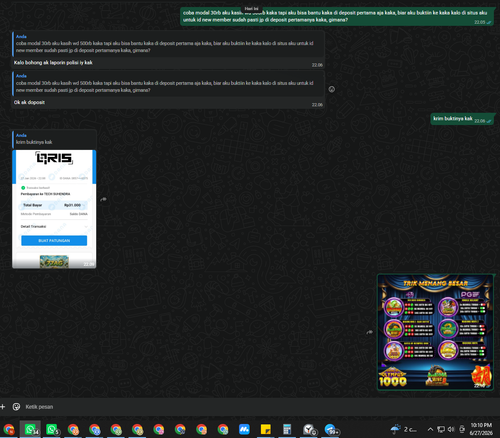Show hidden system tray icons
Viewport: 500px width, 438px height.
(430, 429)
